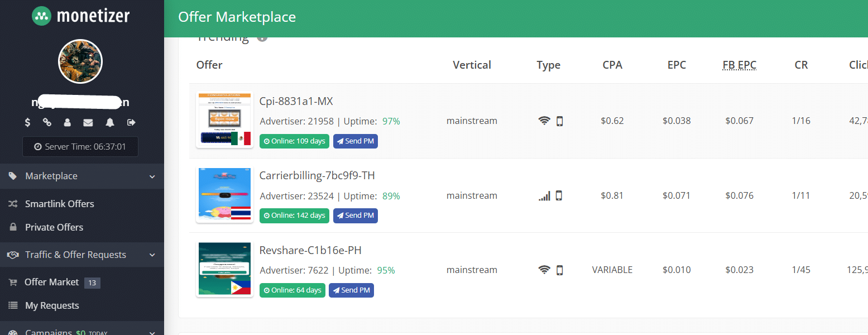
Task: Click the profile avatar picture
Action: pyautogui.click(x=80, y=61)
